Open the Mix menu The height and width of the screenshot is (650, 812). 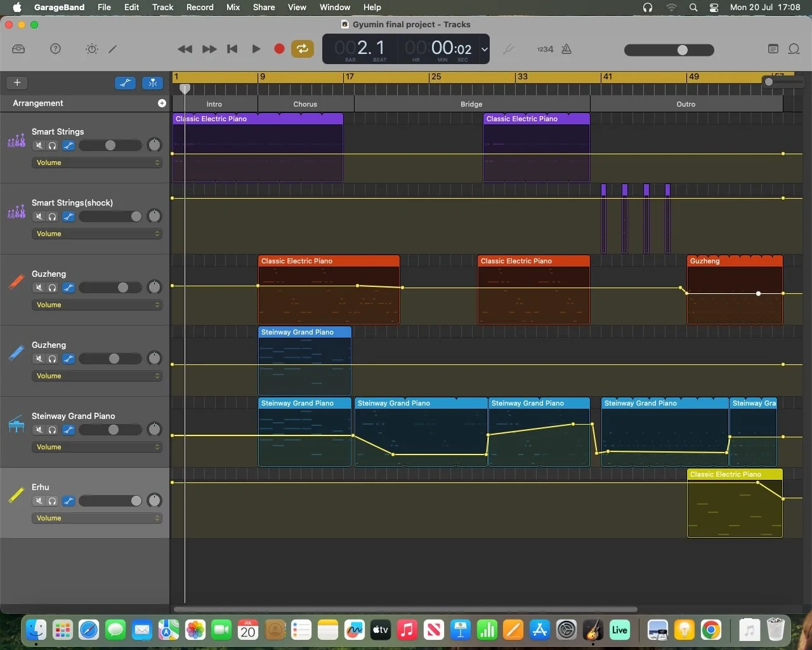[233, 7]
